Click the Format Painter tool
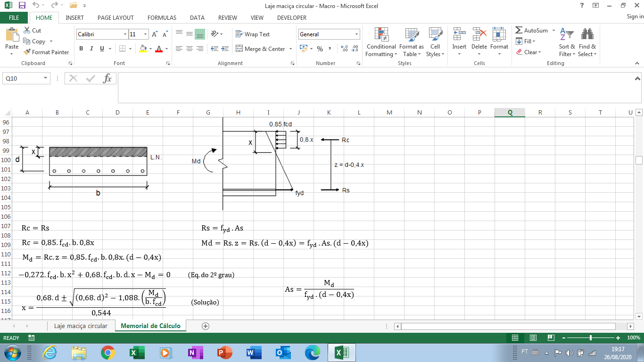Viewport: 644px width, 362px height. tap(46, 52)
